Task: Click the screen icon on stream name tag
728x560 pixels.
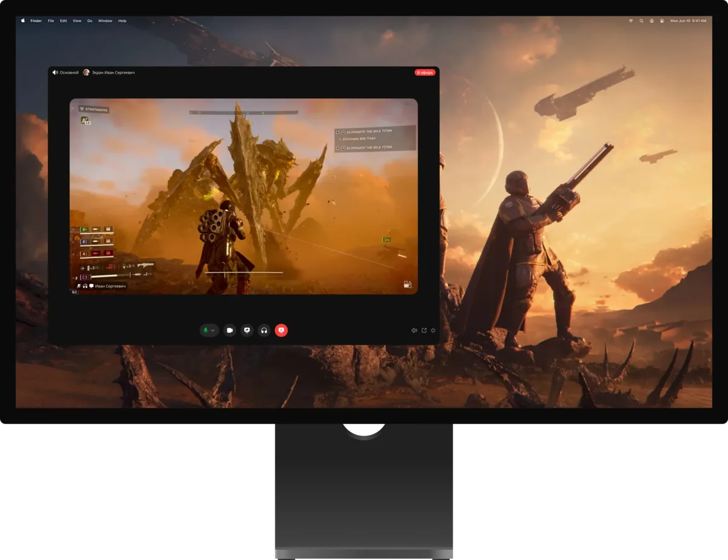Action: coord(92,286)
